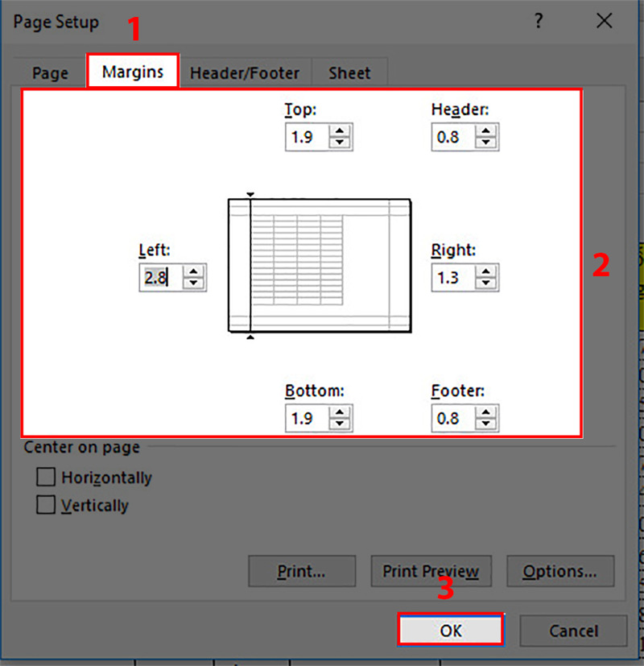Select the Margins tab
This screenshot has height=666, width=644.
133,72
